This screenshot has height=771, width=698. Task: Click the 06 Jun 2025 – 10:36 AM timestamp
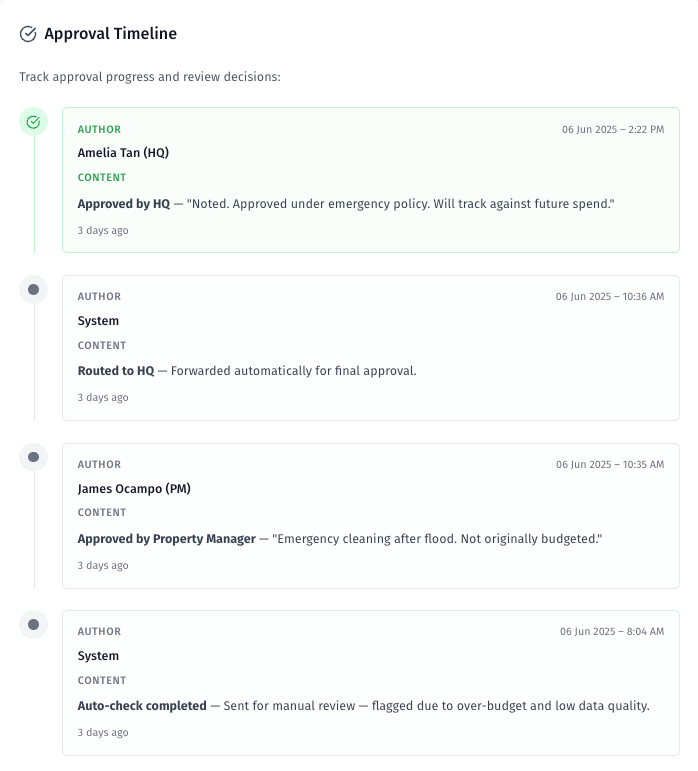(x=609, y=297)
